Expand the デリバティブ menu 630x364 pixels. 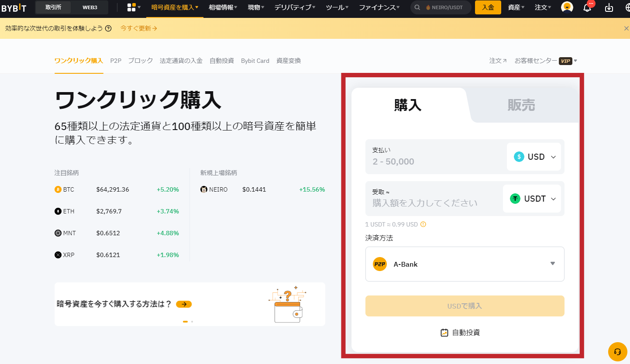(x=295, y=7)
